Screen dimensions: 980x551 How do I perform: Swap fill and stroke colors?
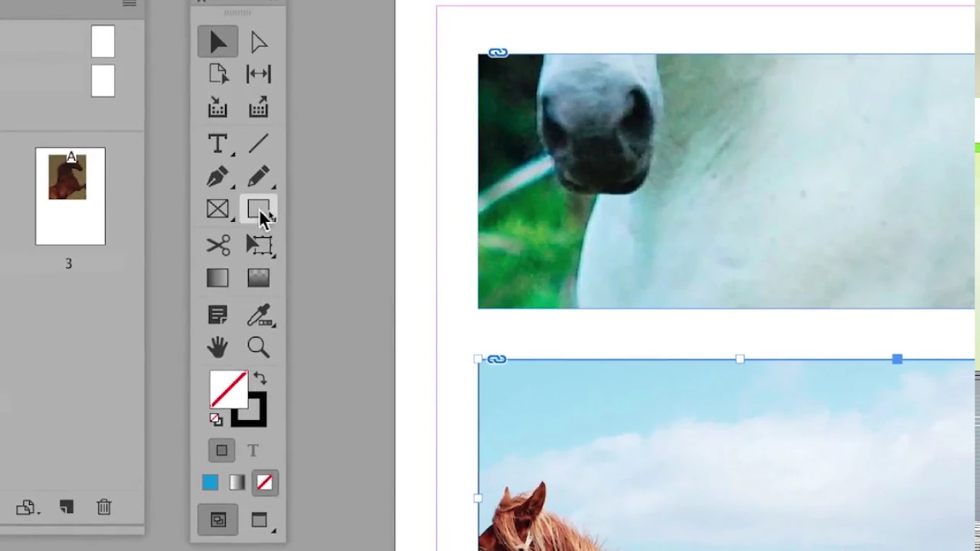point(260,379)
